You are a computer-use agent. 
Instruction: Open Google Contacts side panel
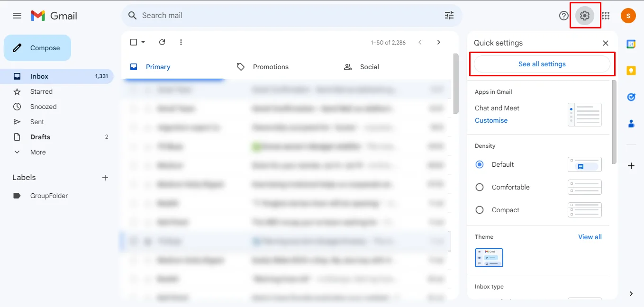pyautogui.click(x=631, y=124)
